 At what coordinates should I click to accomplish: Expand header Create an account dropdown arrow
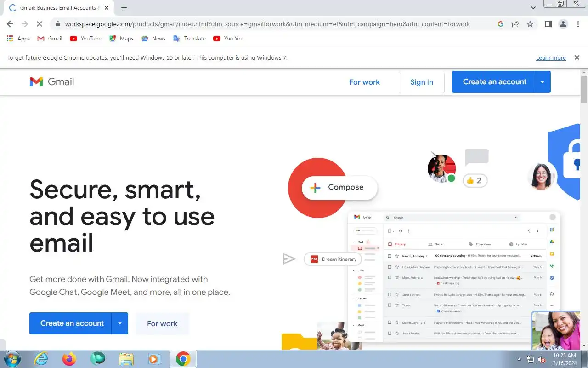(543, 82)
